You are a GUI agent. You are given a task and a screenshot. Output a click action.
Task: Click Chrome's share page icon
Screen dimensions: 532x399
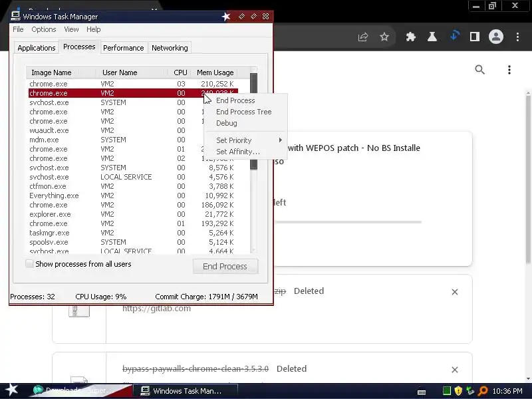click(362, 37)
